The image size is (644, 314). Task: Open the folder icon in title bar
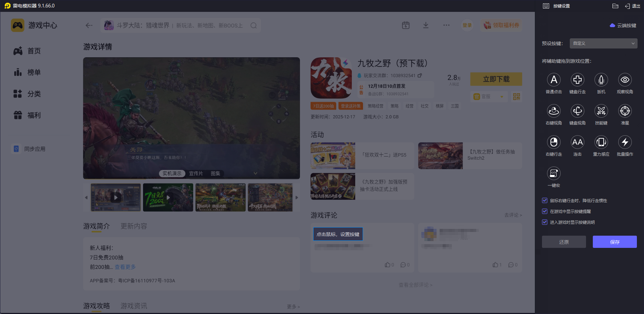(615, 6)
